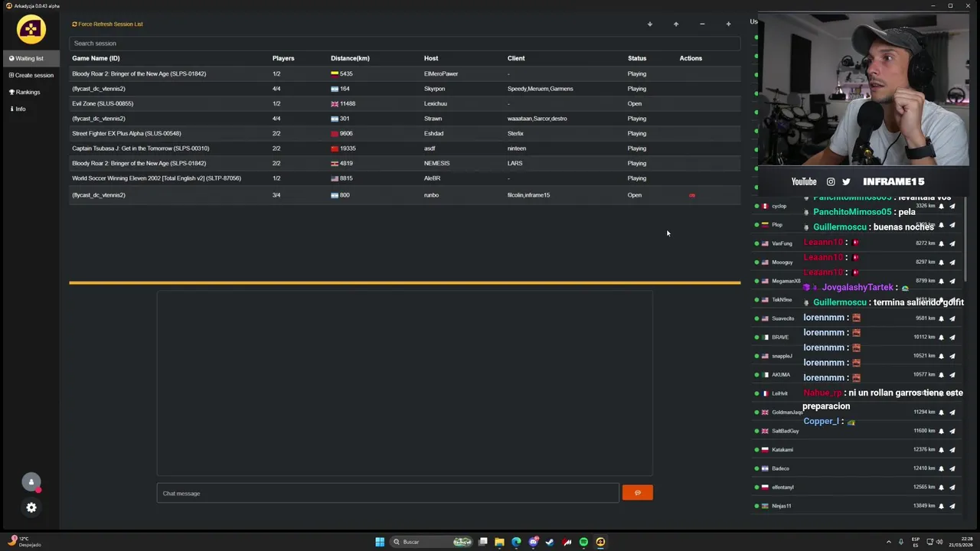Viewport: 980px width, 551px height.
Task: Click the chat message input field
Action: click(387, 494)
